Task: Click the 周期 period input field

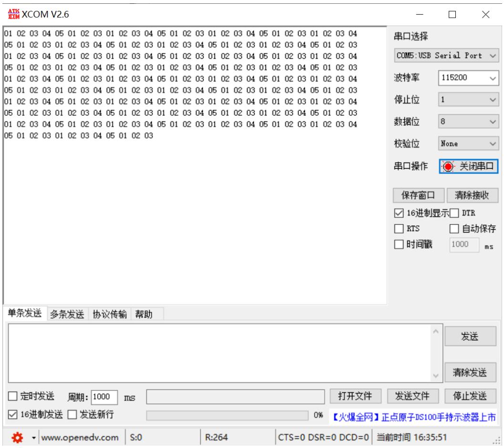Action: pyautogui.click(x=104, y=397)
